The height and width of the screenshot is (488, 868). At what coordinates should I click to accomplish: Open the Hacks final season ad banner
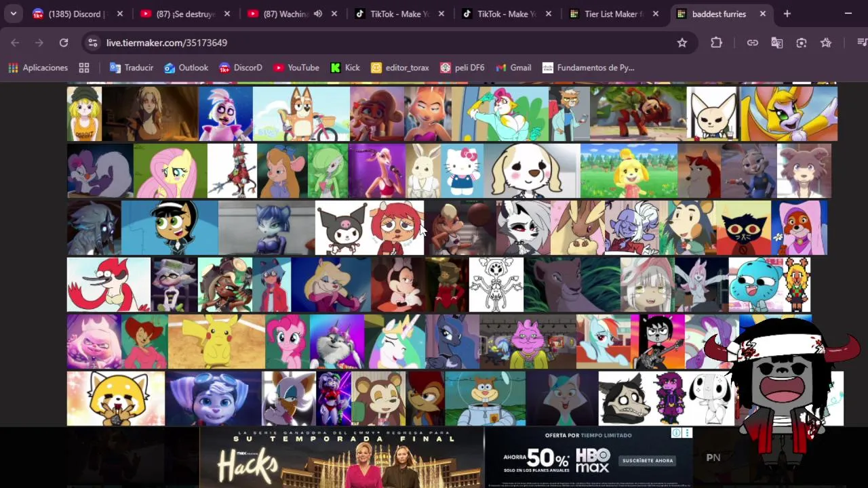342,457
